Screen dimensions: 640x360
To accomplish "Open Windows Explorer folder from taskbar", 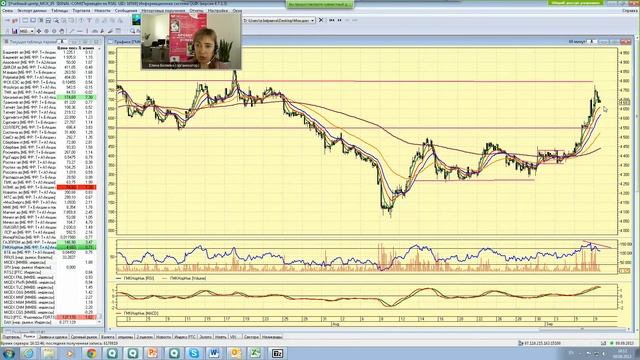I will (x=49, y=353).
